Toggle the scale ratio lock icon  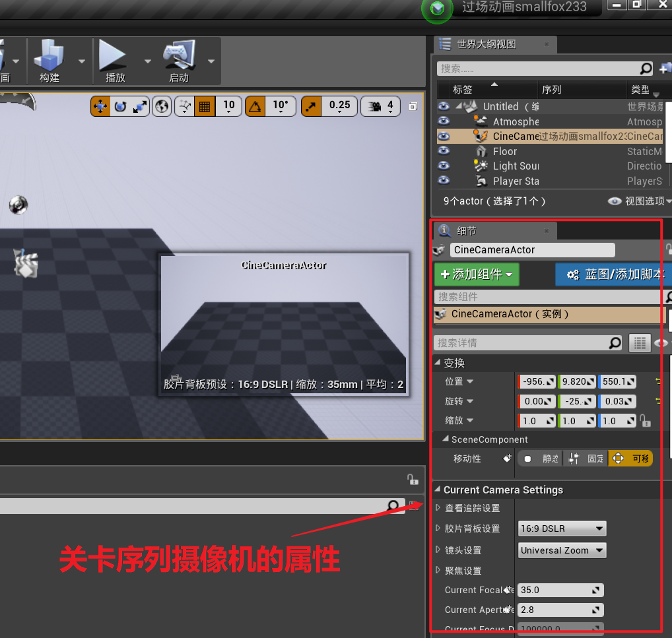pos(645,421)
